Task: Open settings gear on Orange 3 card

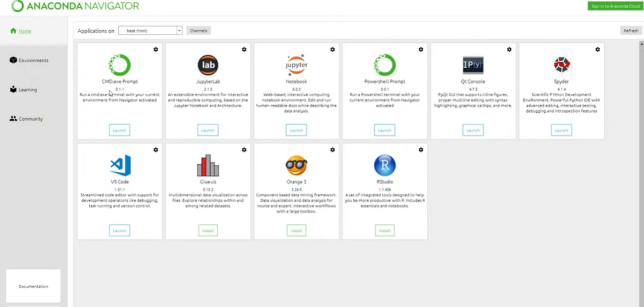Action: pyautogui.click(x=332, y=150)
